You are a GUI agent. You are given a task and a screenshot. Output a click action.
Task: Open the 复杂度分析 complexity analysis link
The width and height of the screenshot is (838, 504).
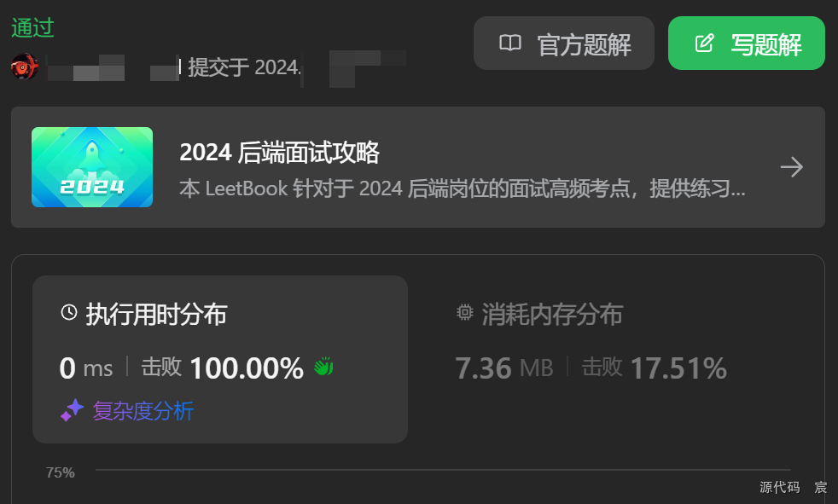(143, 411)
